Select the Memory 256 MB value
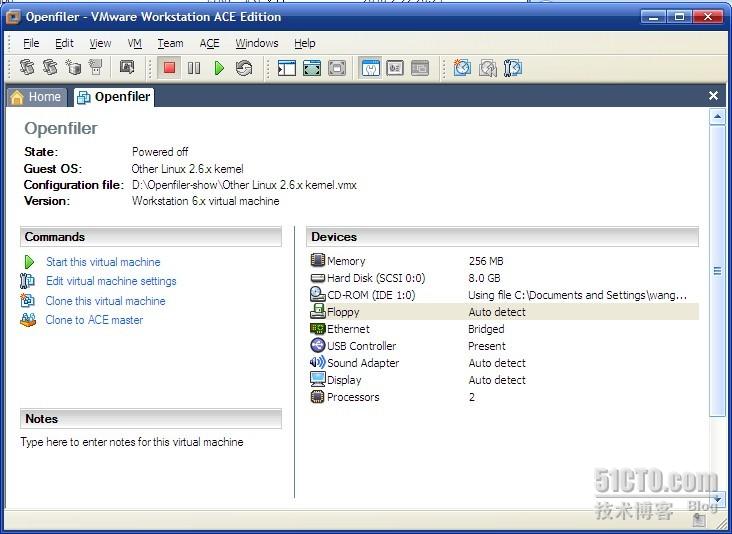The image size is (732, 534). click(486, 261)
